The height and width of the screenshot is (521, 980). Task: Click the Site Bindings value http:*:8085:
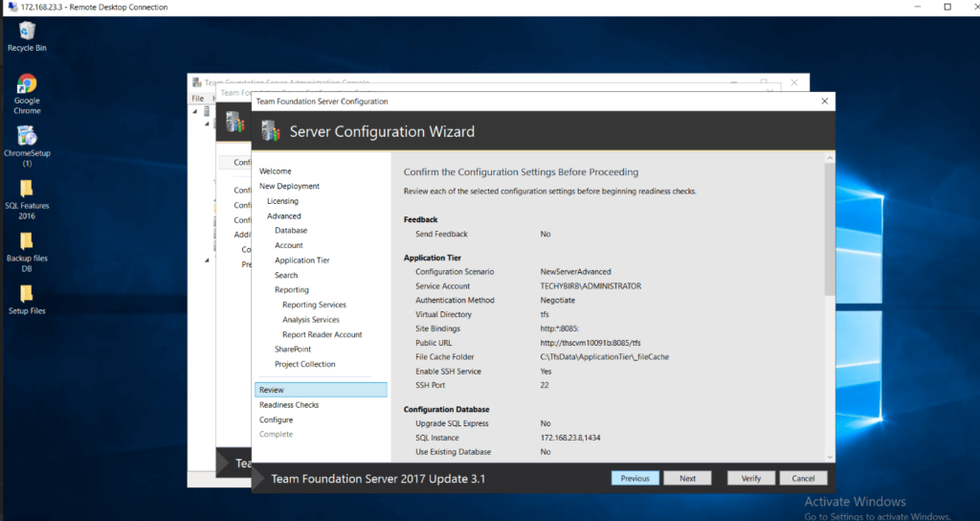click(x=559, y=328)
